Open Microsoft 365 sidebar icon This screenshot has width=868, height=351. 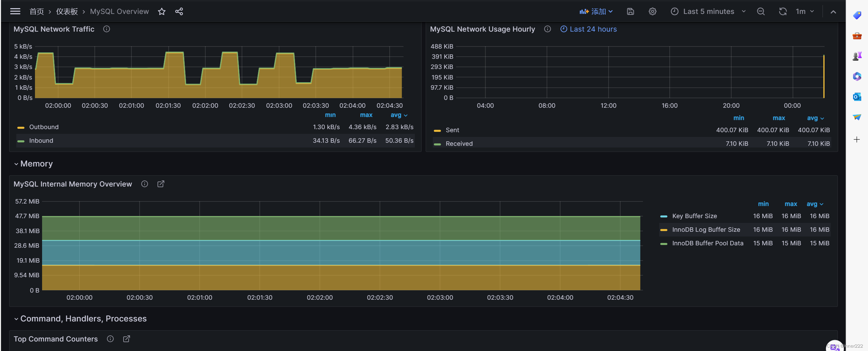(857, 76)
